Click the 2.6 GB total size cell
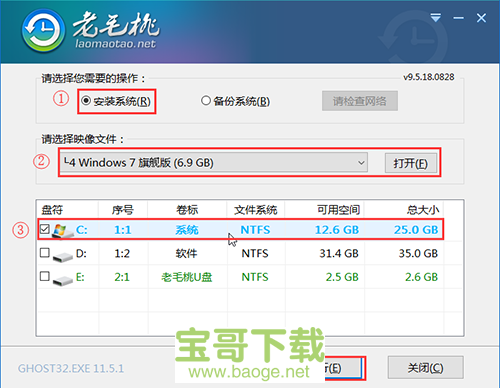This screenshot has height=388, width=500. [x=421, y=277]
